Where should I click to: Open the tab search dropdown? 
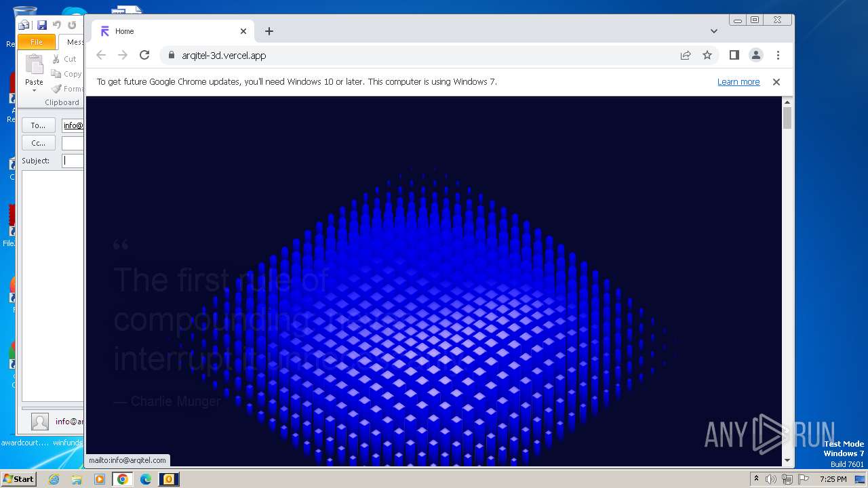(x=714, y=31)
